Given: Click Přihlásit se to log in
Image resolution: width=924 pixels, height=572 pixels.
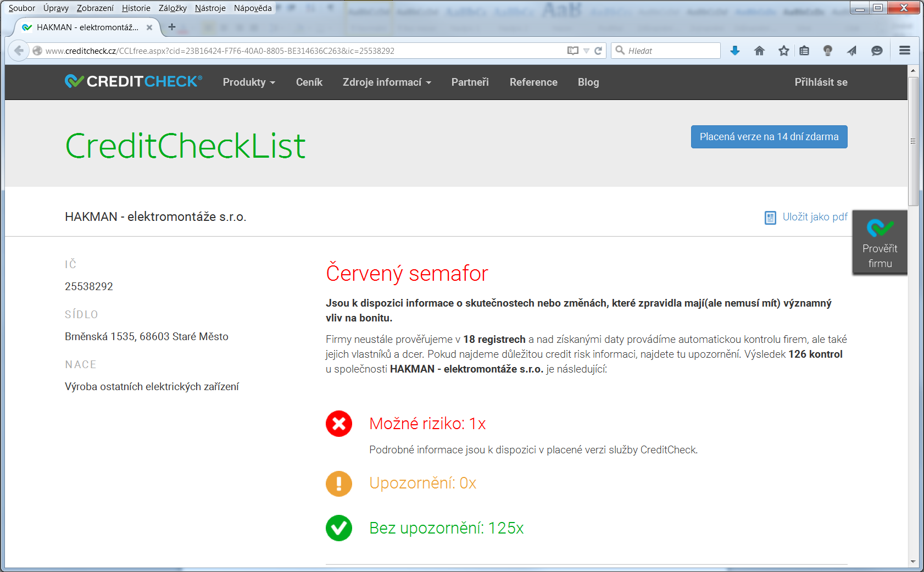Looking at the screenshot, I should click(821, 82).
